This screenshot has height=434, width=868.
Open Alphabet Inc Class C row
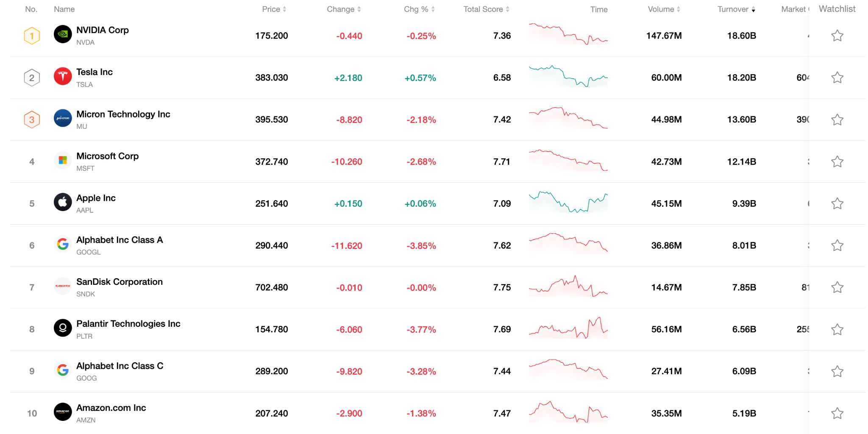(x=120, y=366)
